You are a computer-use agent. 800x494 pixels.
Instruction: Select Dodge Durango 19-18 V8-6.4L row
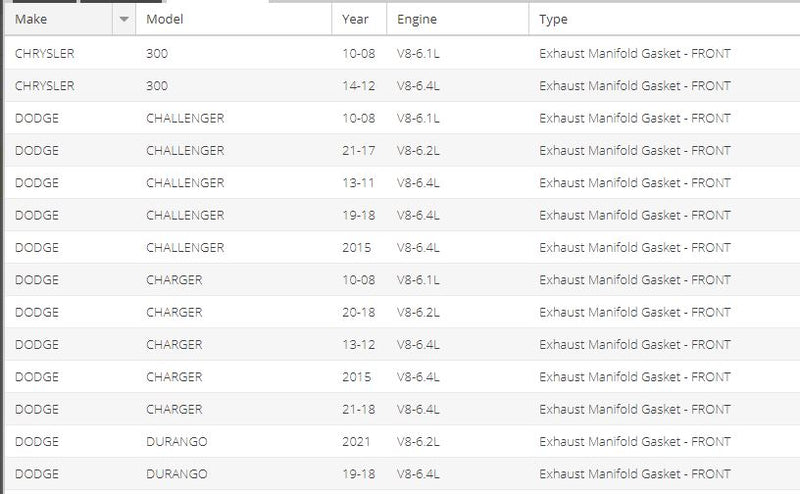403,474
